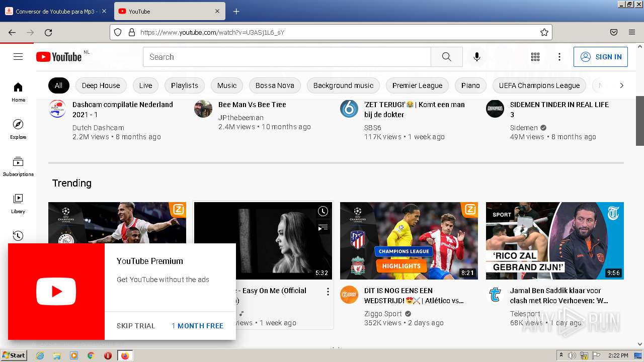This screenshot has height=362, width=644.
Task: Open Chrome from the taskbar
Action: 91,355
